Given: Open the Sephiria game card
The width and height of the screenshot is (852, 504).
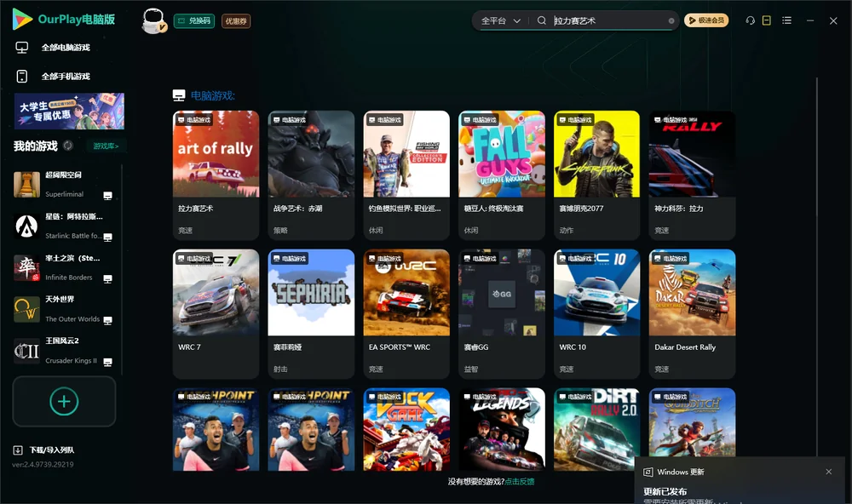Looking at the screenshot, I should click(x=311, y=313).
